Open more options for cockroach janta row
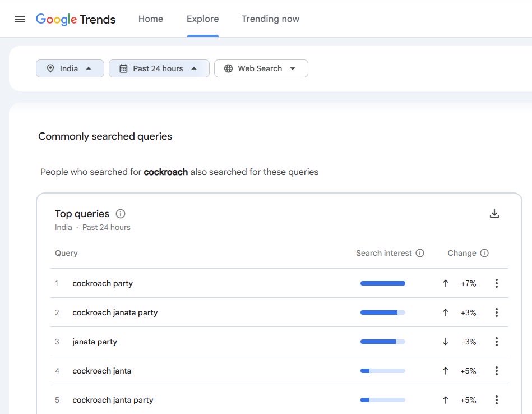The width and height of the screenshot is (532, 414). (496, 371)
